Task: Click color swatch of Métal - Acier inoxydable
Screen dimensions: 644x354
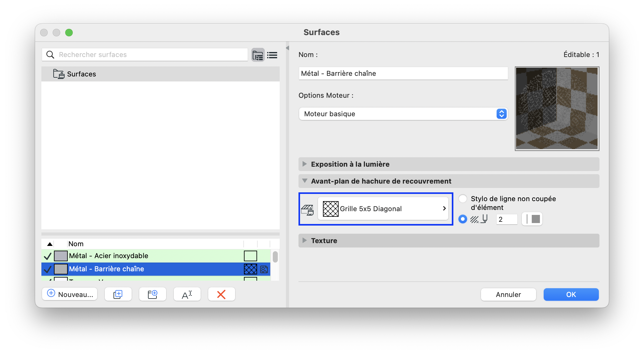Action: (61, 256)
